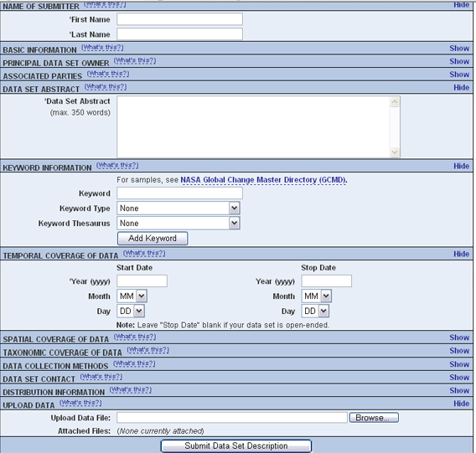Focus the Start Date Year field
Viewport: 476px width, 453px height.
point(142,281)
